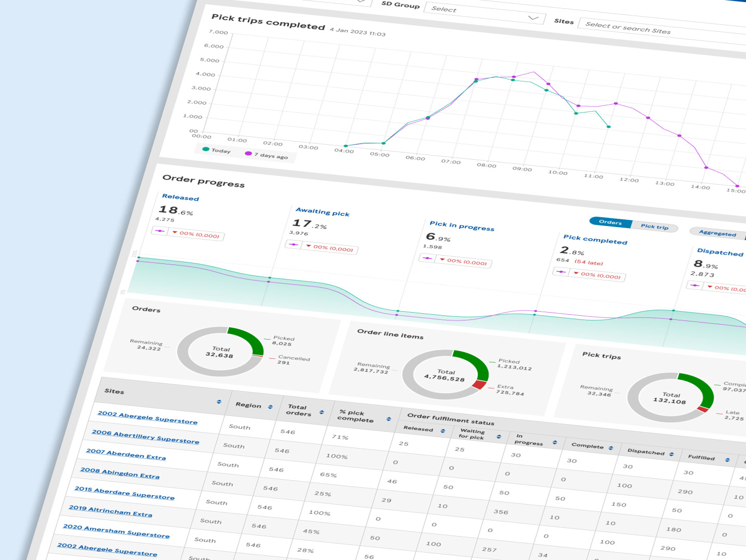Open the SD Group Select dropdown
The height and width of the screenshot is (560, 746).
coord(485,13)
